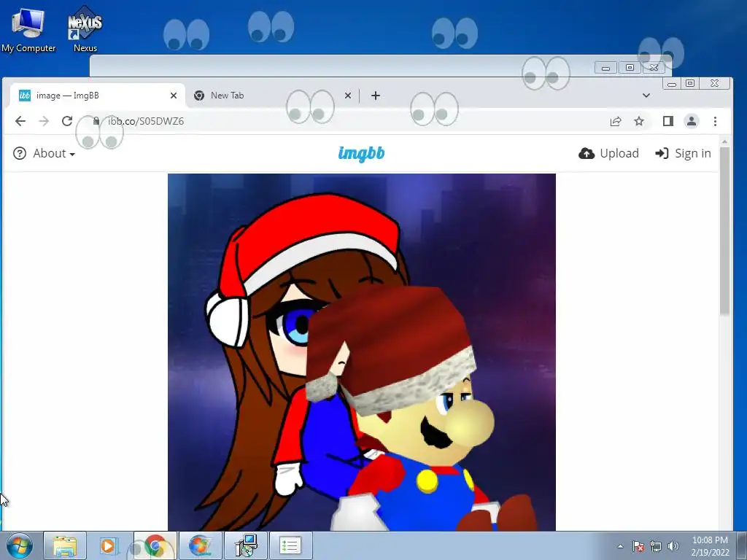Bookmark this page with the star icon

(x=639, y=122)
